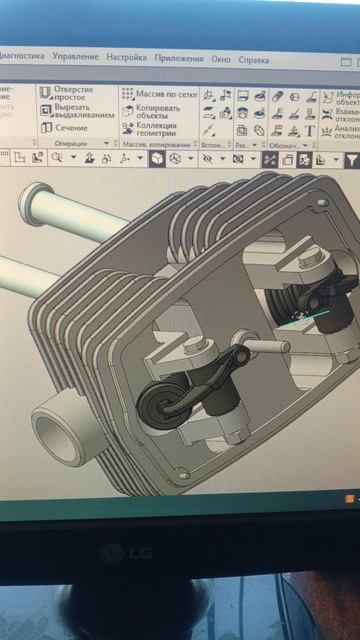Image resolution: width=360 pixels, height=640 pixels.
Task: Open the camera view dropdown arrow
Action: [253, 159]
